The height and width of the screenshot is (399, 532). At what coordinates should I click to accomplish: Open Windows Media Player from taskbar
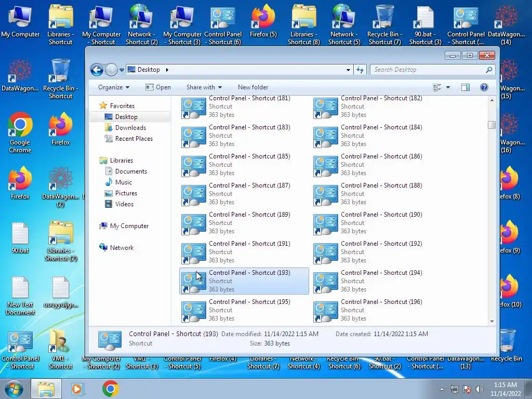pos(77,389)
